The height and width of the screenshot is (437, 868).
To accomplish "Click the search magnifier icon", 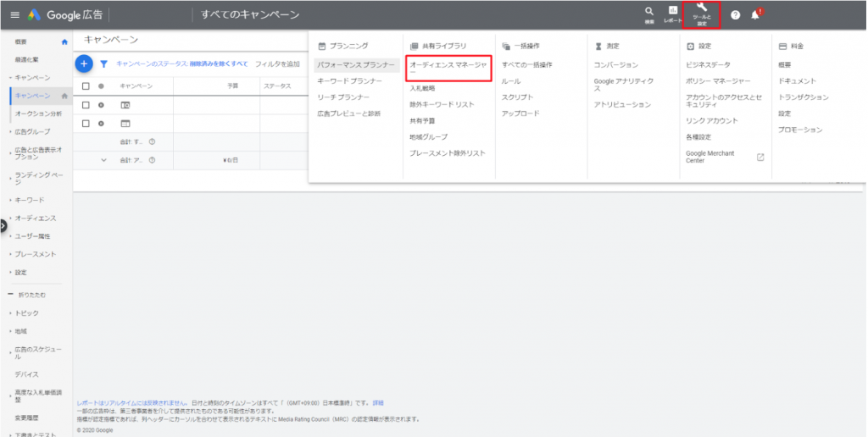I will [x=649, y=13].
